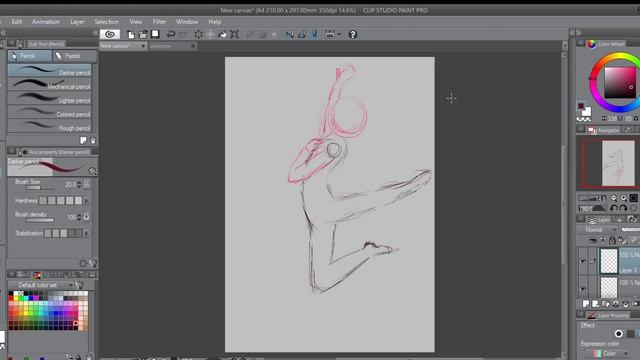Click the Redo arrow icon
This screenshot has height=360, width=640.
coord(183,35)
